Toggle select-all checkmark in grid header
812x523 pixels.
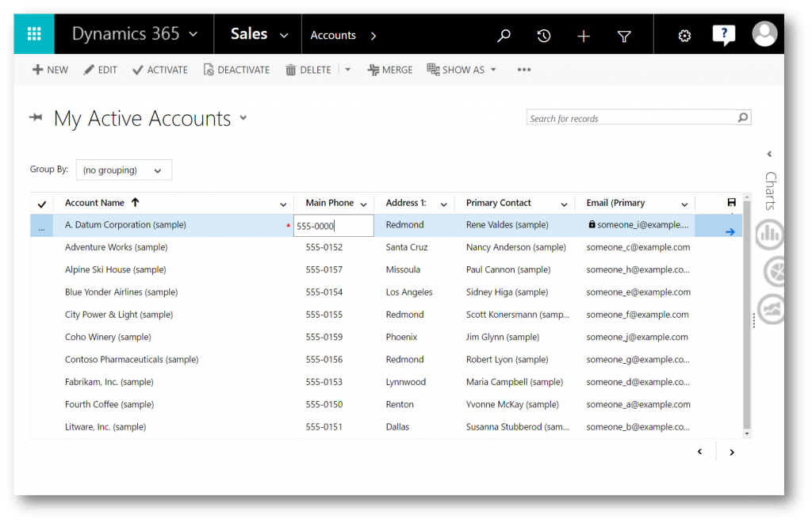coord(42,204)
